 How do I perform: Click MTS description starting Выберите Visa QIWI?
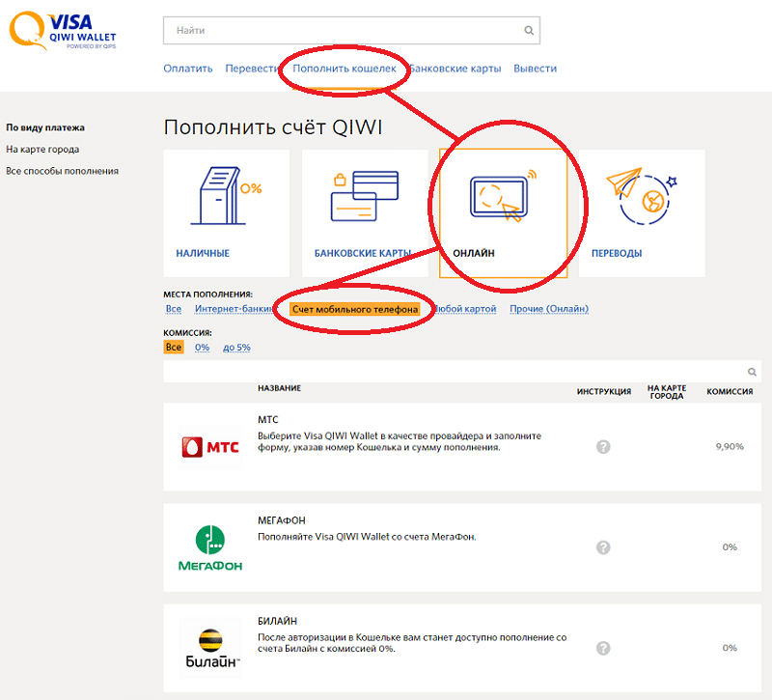pos(400,442)
